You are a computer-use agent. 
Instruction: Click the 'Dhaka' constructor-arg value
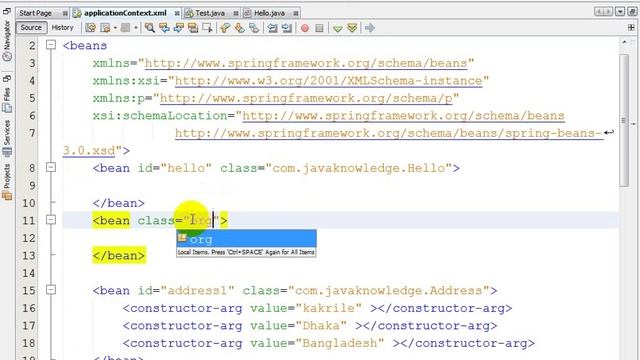tap(321, 326)
